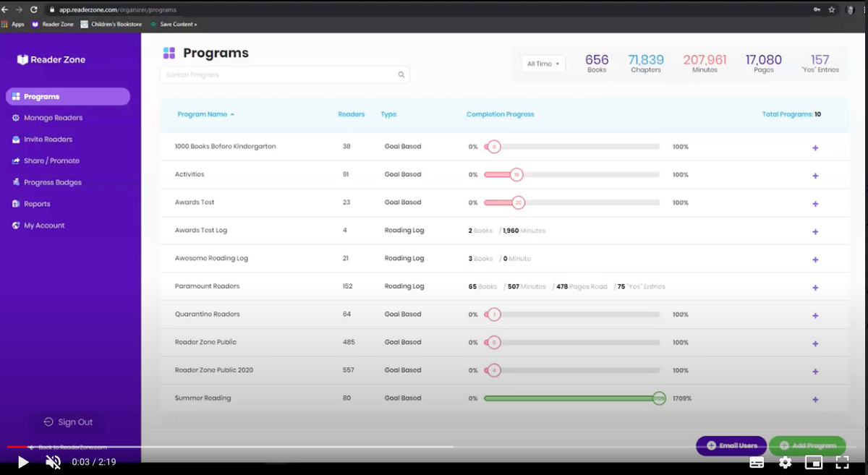Open the Summer Reading program name
The width and height of the screenshot is (868, 475).
pyautogui.click(x=203, y=398)
